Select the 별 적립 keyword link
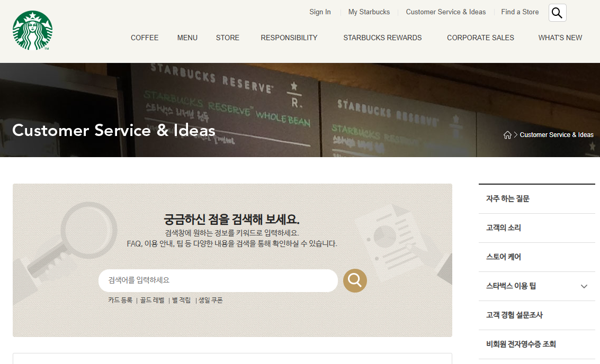 tap(181, 300)
